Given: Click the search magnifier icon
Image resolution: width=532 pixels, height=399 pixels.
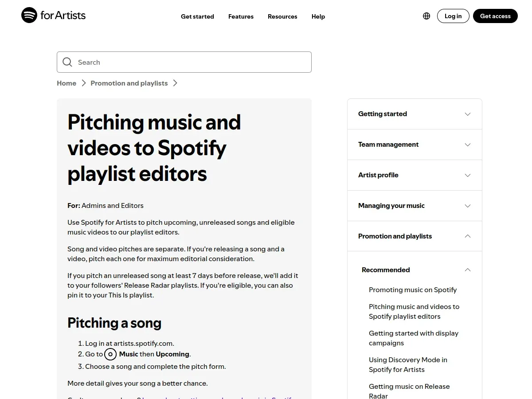Looking at the screenshot, I should pos(67,62).
